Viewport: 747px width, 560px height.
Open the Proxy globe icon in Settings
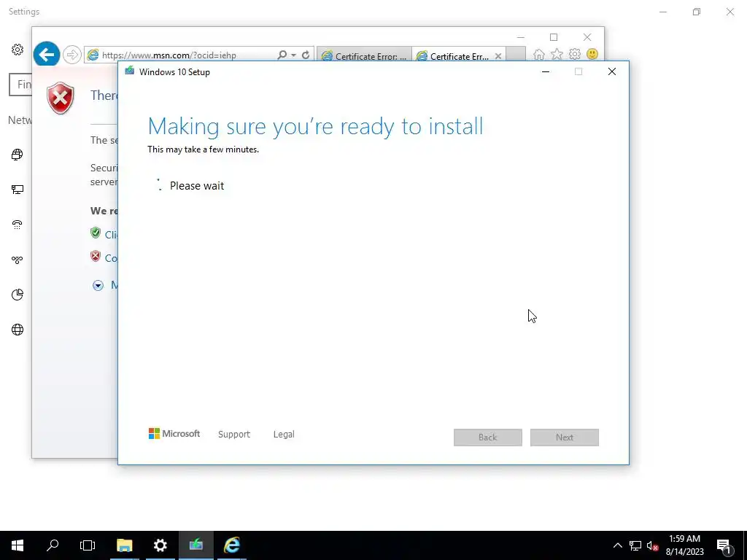(x=18, y=330)
